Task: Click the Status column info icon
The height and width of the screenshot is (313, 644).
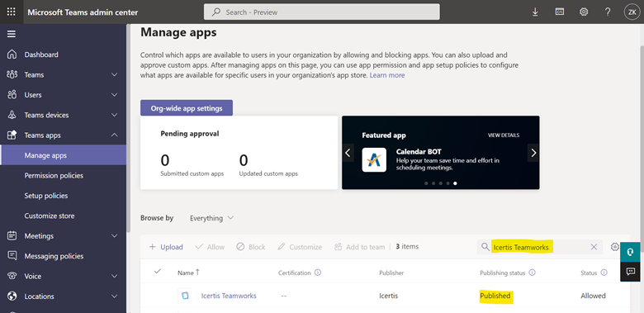Action: pos(604,273)
